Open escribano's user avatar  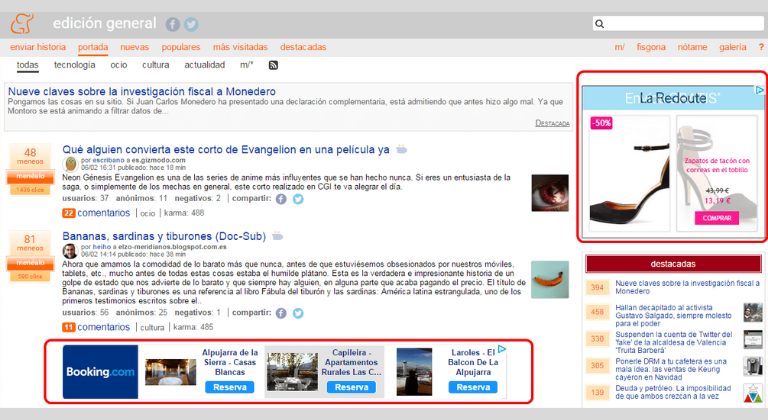[x=71, y=164]
